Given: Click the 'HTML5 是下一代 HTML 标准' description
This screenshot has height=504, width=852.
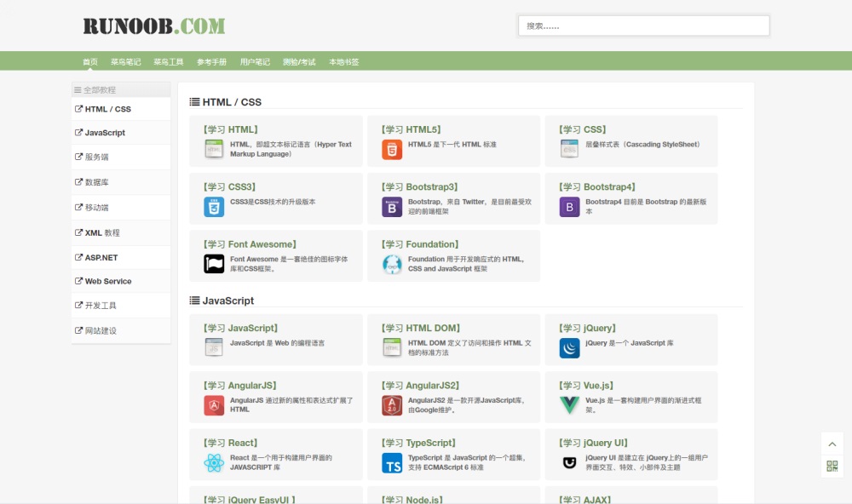Looking at the screenshot, I should point(452,145).
